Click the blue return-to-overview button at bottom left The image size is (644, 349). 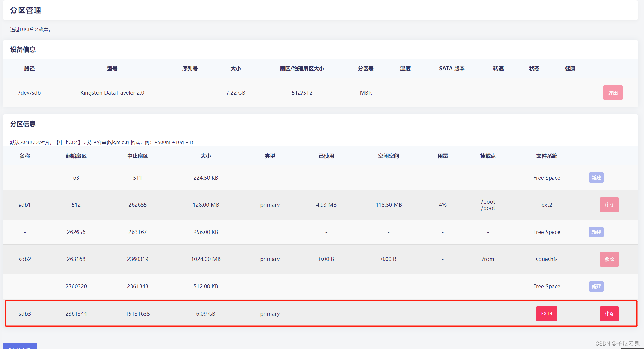tap(20, 346)
